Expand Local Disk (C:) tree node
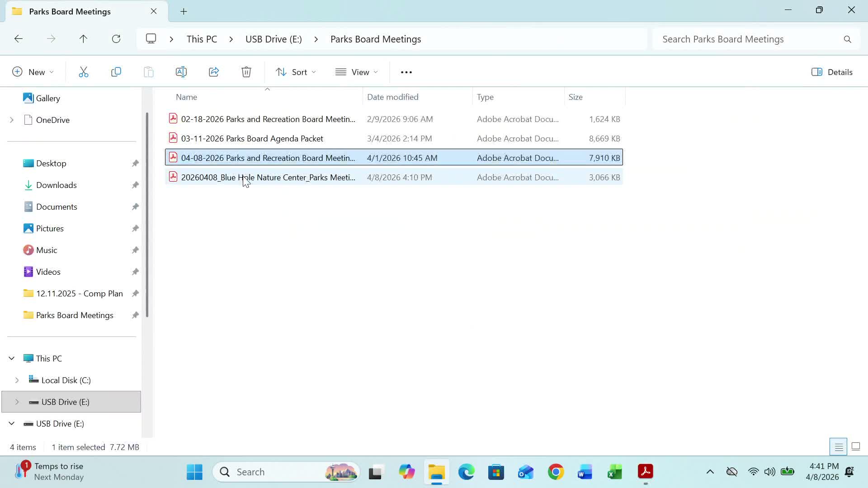The width and height of the screenshot is (868, 488). click(17, 380)
